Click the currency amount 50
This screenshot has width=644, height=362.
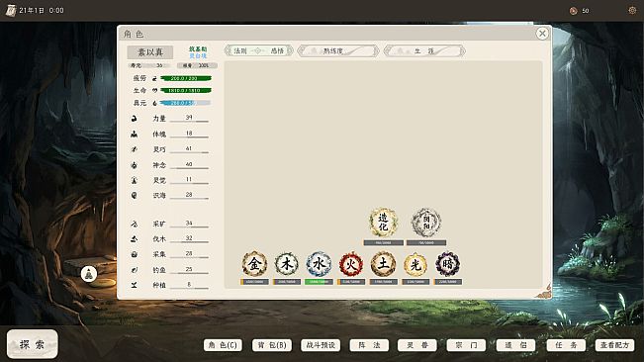[586, 11]
